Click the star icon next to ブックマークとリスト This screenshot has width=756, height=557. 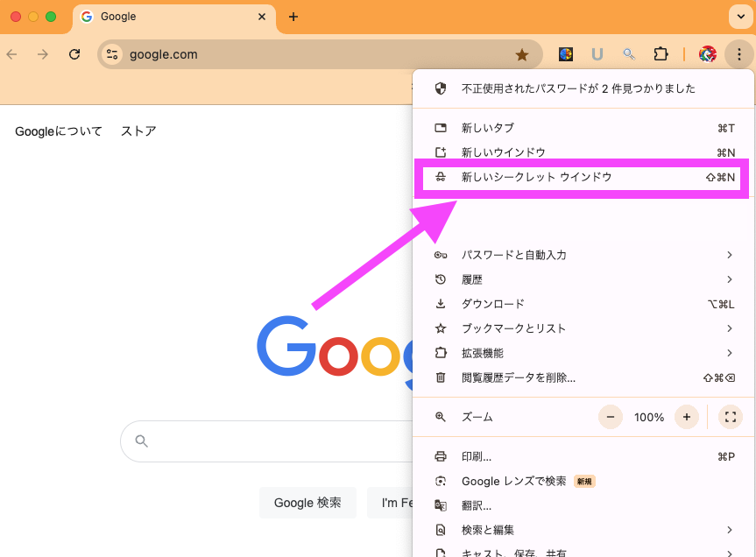440,328
